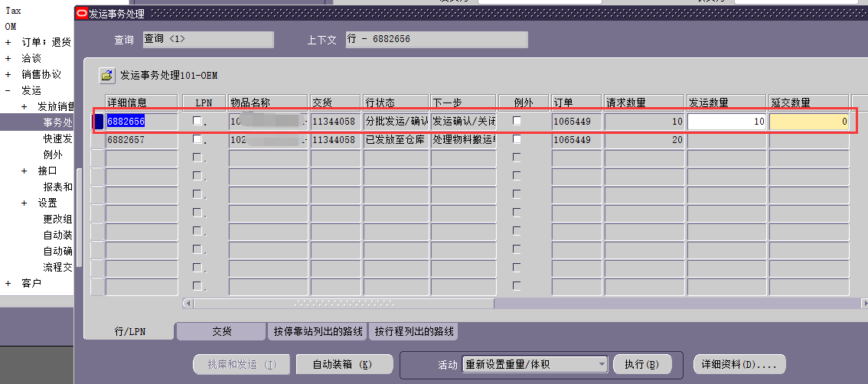
Task: Open the 按停靠站列出的路线 tab
Action: 318,331
